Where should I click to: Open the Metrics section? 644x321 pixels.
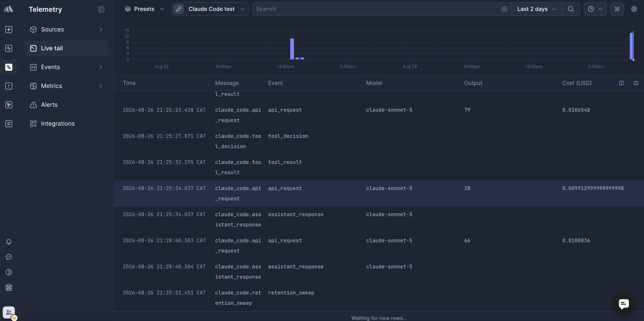[67, 86]
